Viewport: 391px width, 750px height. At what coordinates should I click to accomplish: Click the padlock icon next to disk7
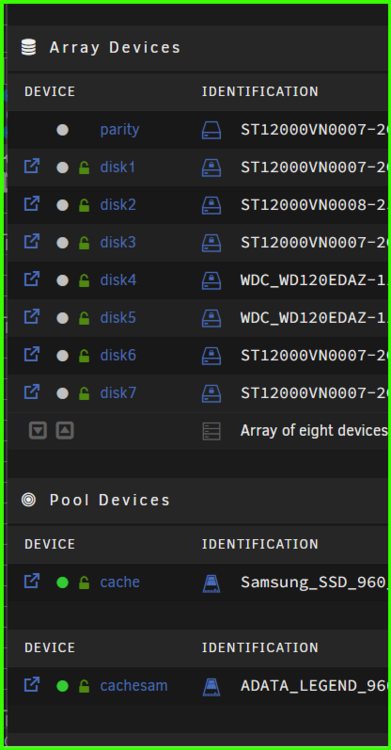(x=84, y=394)
